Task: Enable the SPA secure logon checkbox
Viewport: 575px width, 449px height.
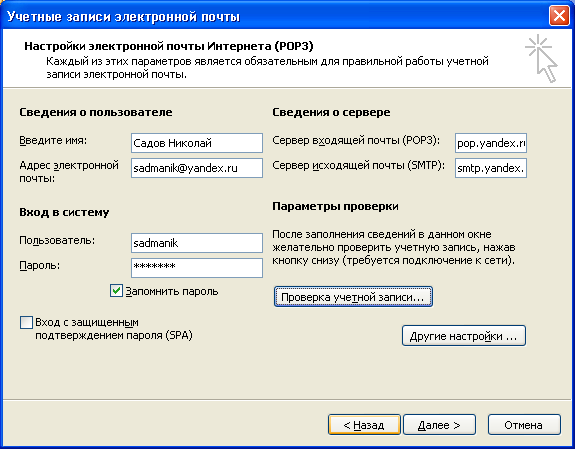Action: [x=26, y=322]
